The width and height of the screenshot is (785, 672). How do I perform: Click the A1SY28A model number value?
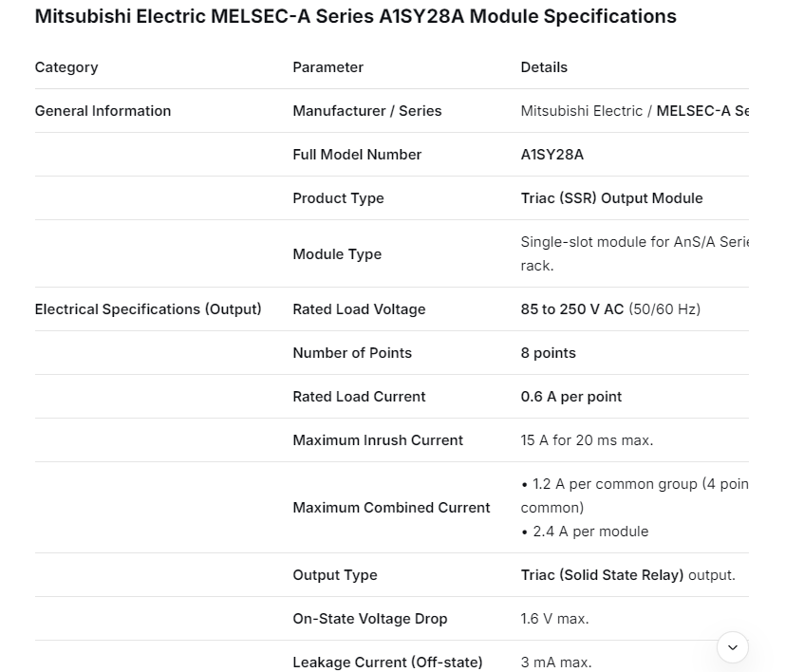[551, 155]
